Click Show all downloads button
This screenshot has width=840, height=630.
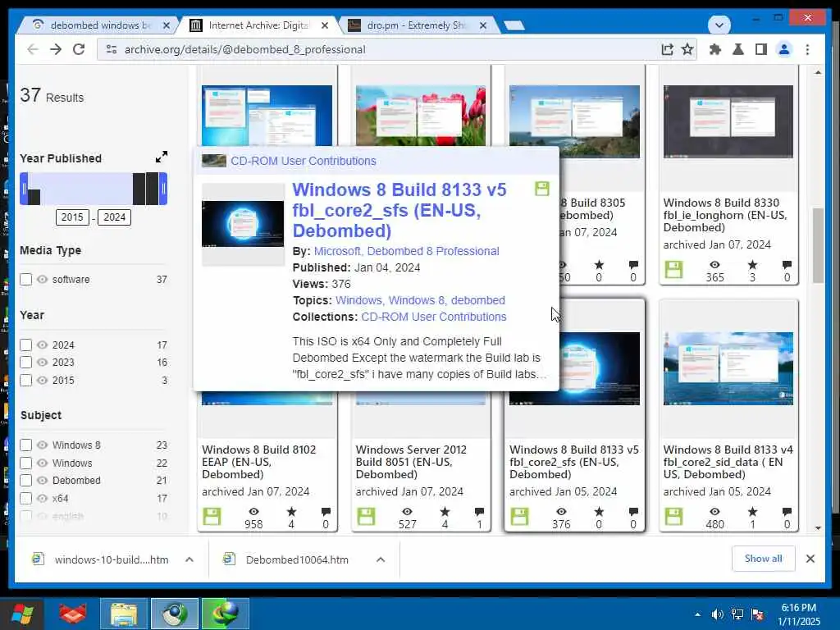tap(764, 559)
